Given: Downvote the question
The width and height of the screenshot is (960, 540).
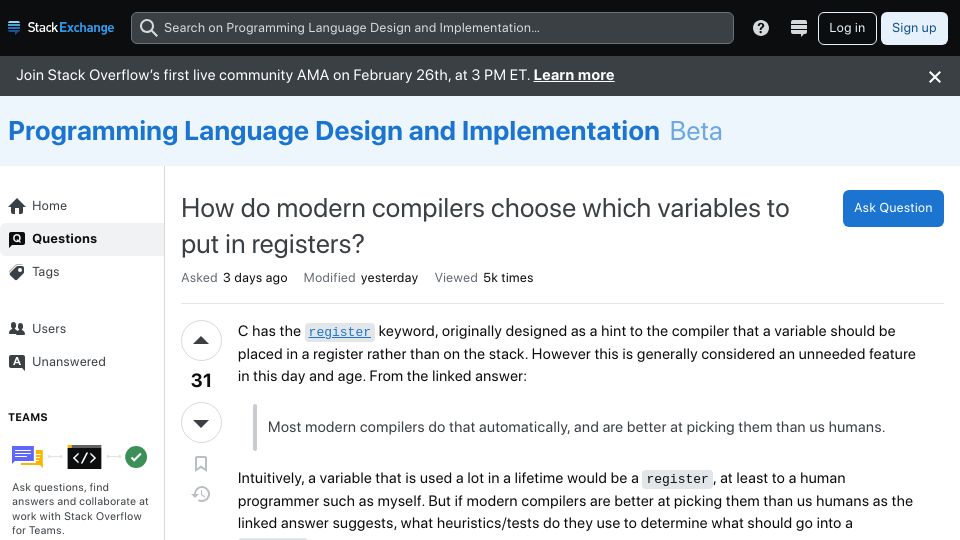Looking at the screenshot, I should coord(201,422).
